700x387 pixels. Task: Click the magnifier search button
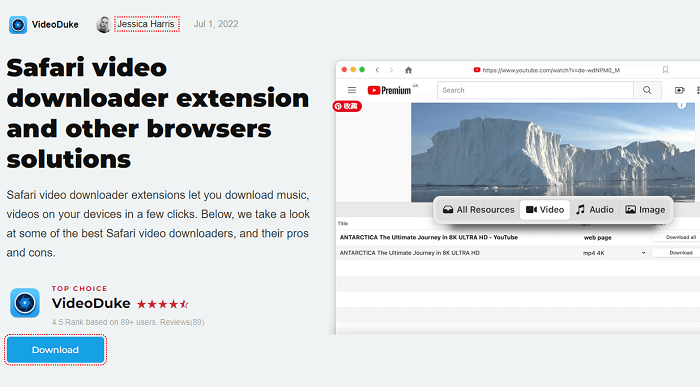(x=647, y=90)
